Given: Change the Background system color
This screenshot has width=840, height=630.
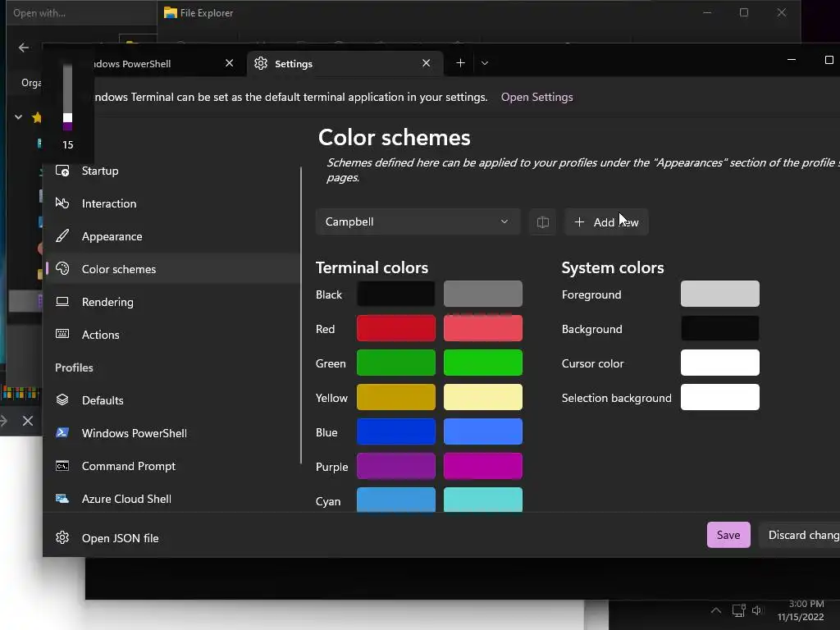Looking at the screenshot, I should (720, 328).
